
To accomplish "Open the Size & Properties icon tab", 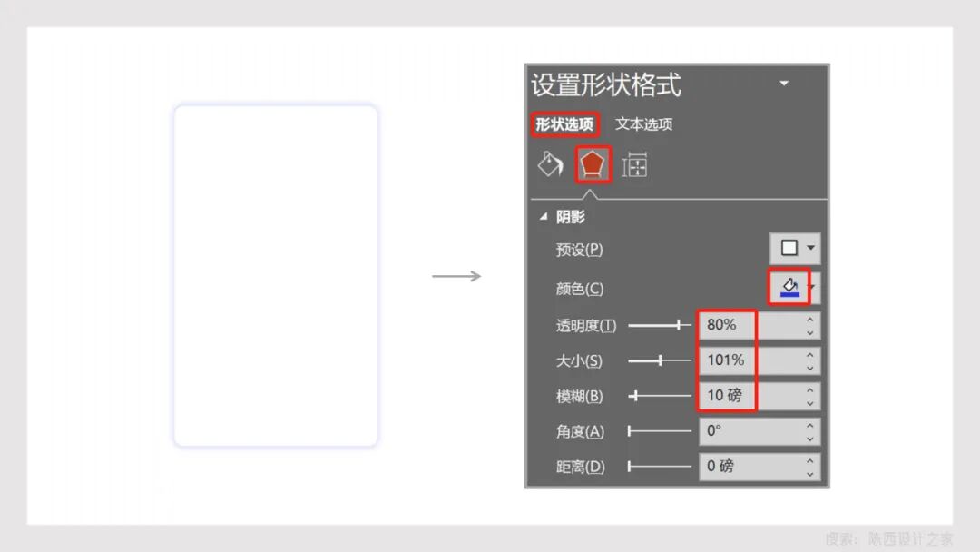I will [x=634, y=165].
